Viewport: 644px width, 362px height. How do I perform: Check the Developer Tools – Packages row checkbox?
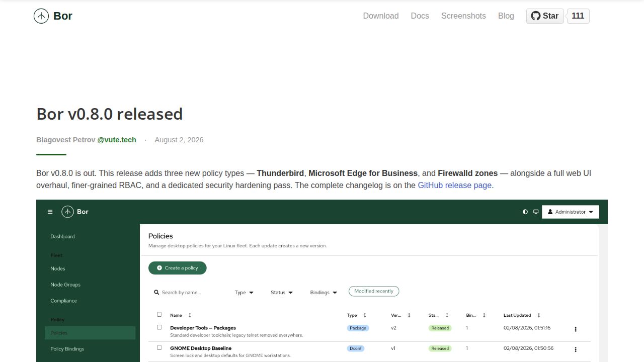point(159,327)
